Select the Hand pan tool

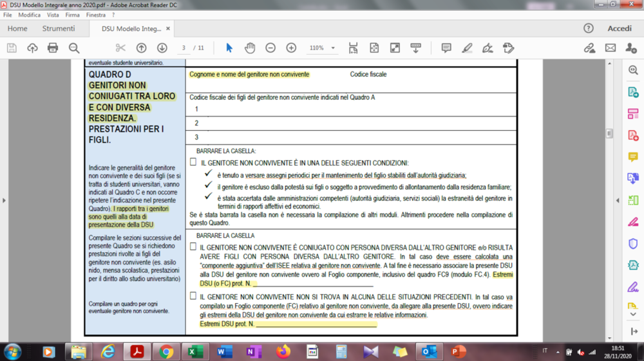250,48
